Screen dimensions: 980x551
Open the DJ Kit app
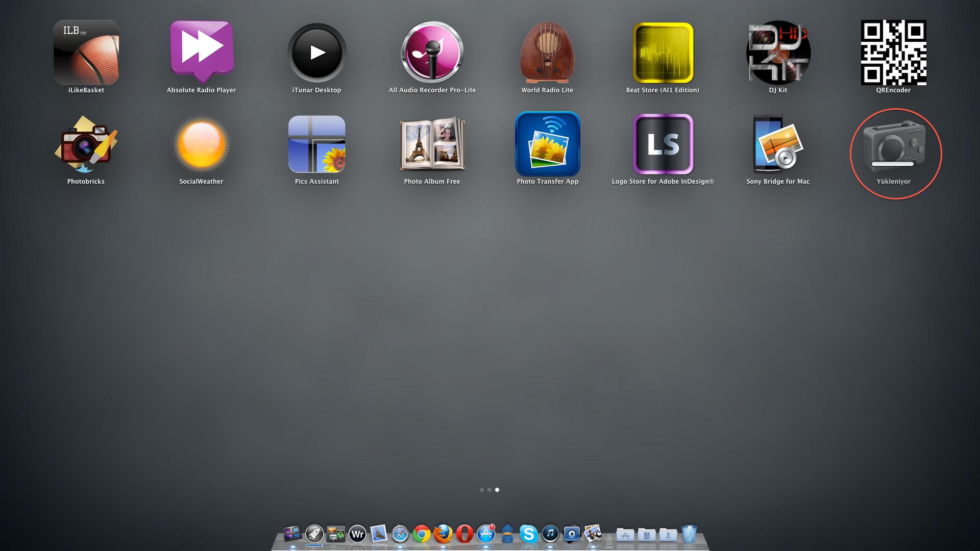point(778,53)
